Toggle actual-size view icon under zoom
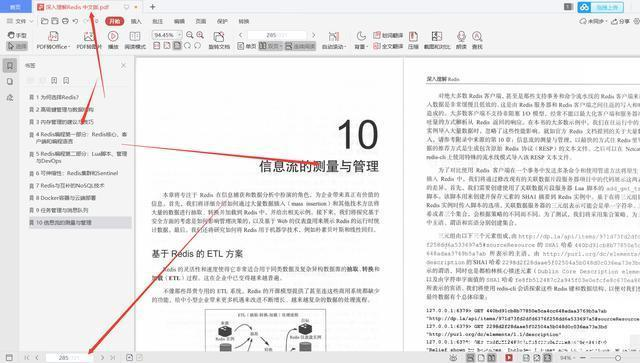 [x=167, y=46]
